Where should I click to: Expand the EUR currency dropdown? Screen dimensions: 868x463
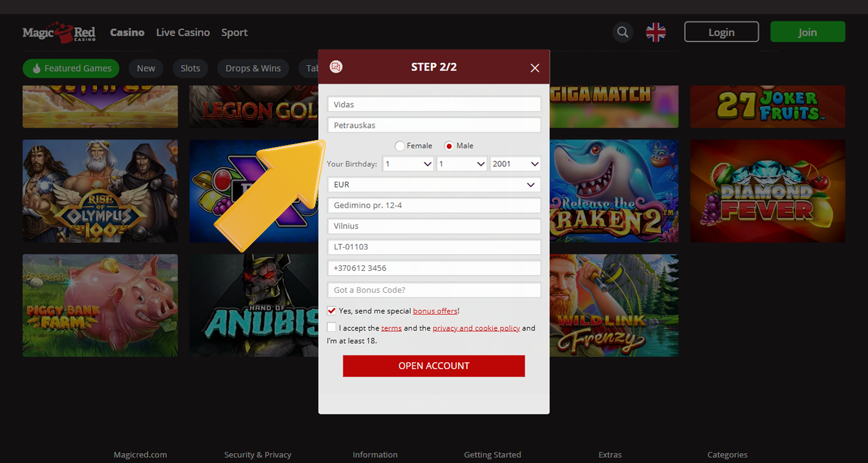coord(434,185)
